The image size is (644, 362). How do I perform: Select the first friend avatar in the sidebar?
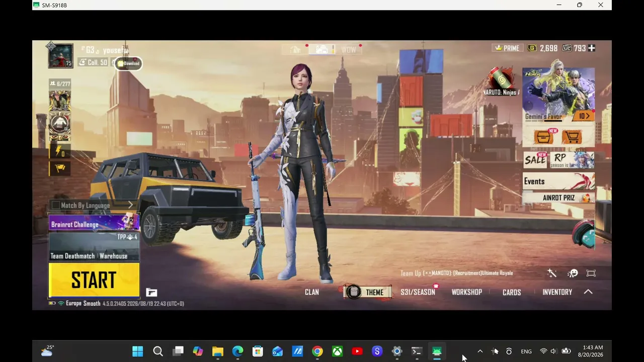click(60, 100)
